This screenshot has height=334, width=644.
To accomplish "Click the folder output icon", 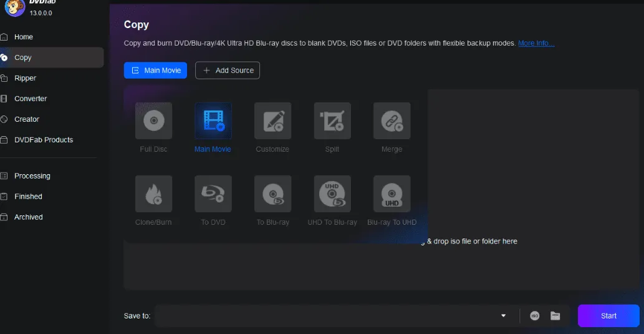I will click(x=555, y=315).
